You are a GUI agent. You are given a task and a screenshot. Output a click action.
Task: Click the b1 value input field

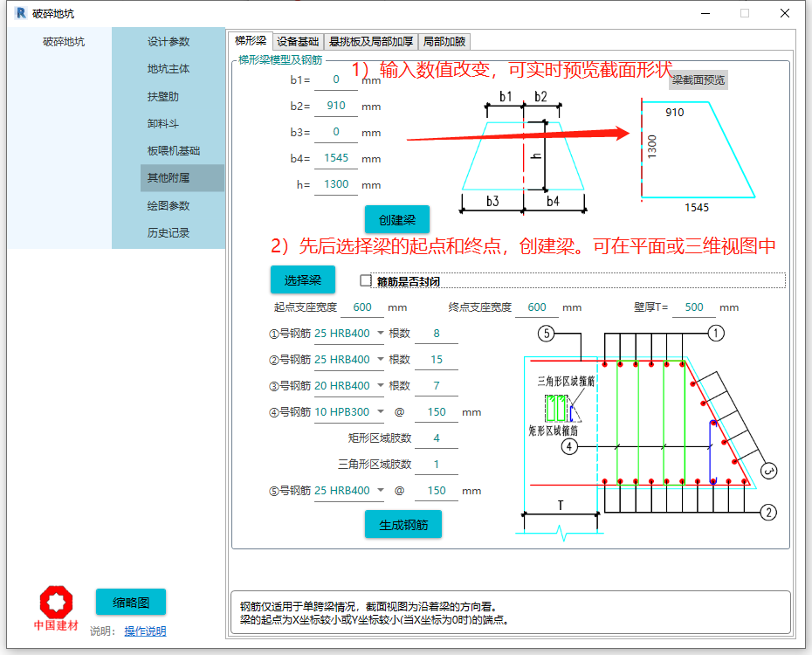click(x=335, y=79)
